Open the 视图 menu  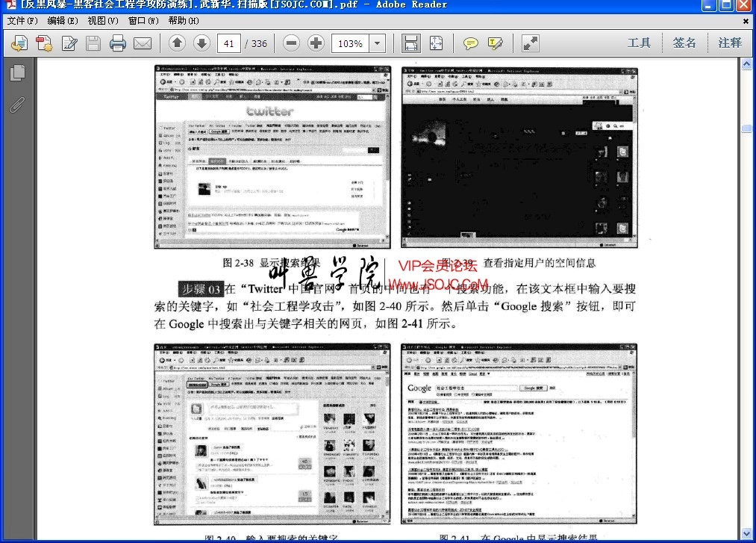coord(101,21)
